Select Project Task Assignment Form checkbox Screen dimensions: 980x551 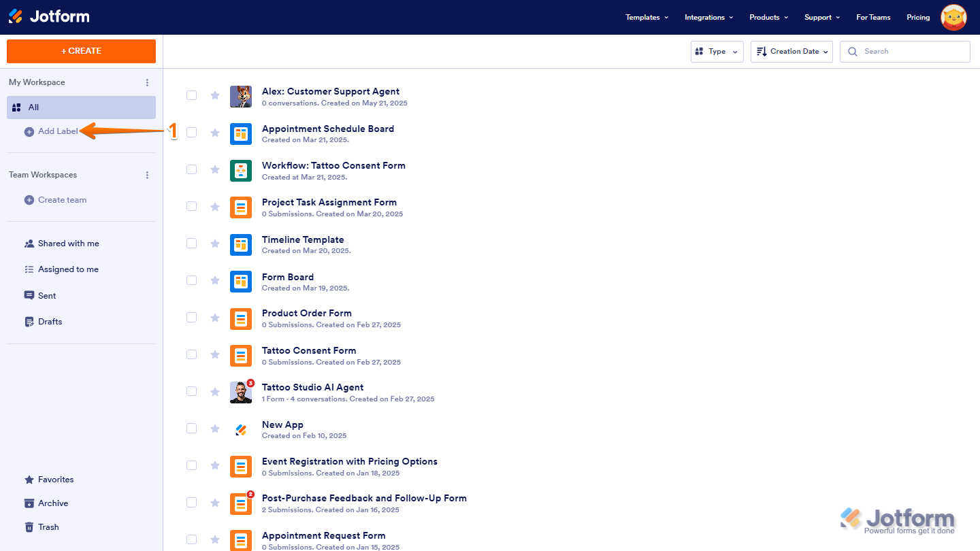click(192, 206)
